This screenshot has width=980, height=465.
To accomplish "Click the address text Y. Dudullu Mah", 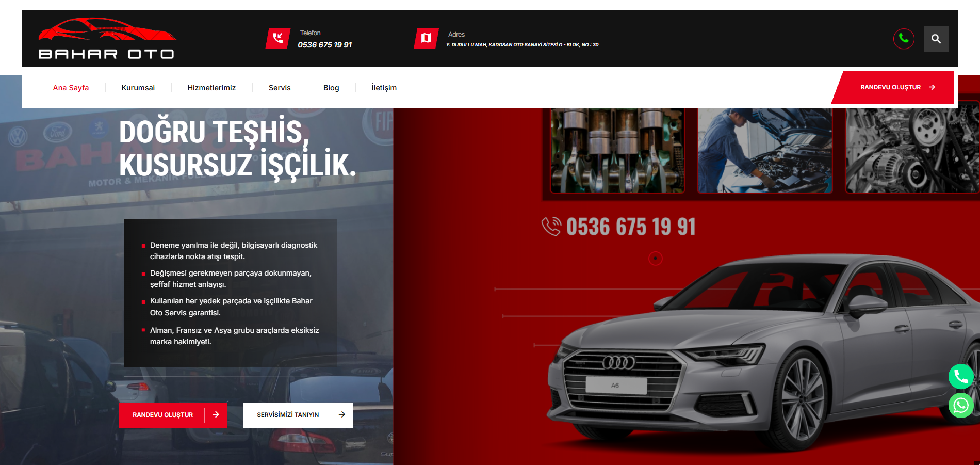I will tap(522, 45).
